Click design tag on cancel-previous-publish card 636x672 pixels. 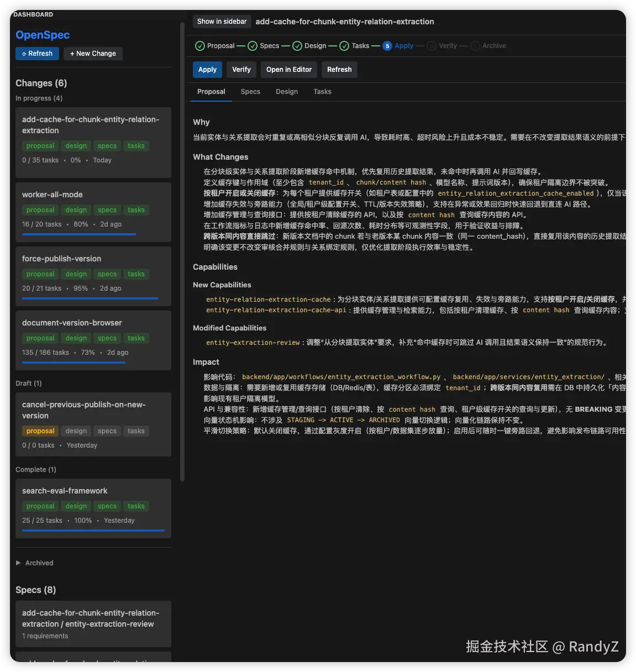coord(76,431)
